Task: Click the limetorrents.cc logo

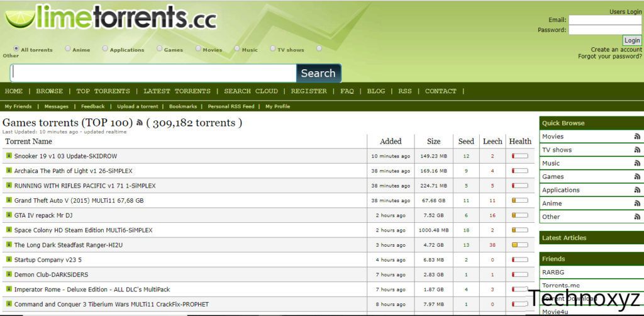Action: click(x=110, y=17)
